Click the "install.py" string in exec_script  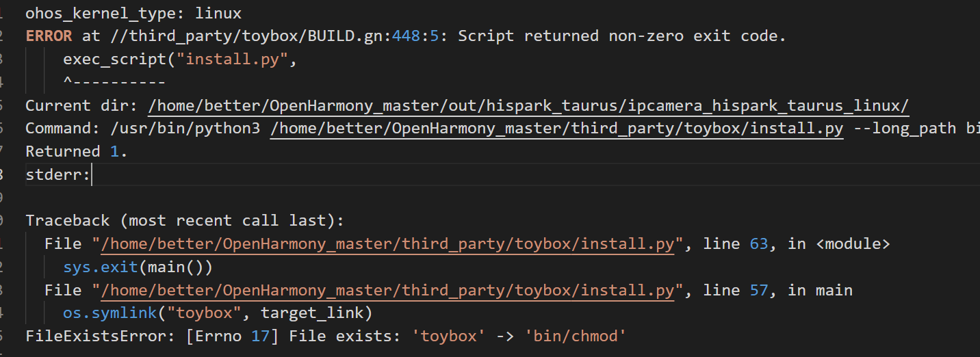click(233, 59)
